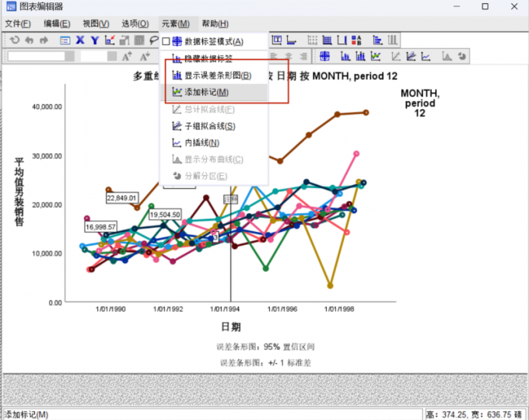Click the status bar size readout 高: 374.25

474,415
